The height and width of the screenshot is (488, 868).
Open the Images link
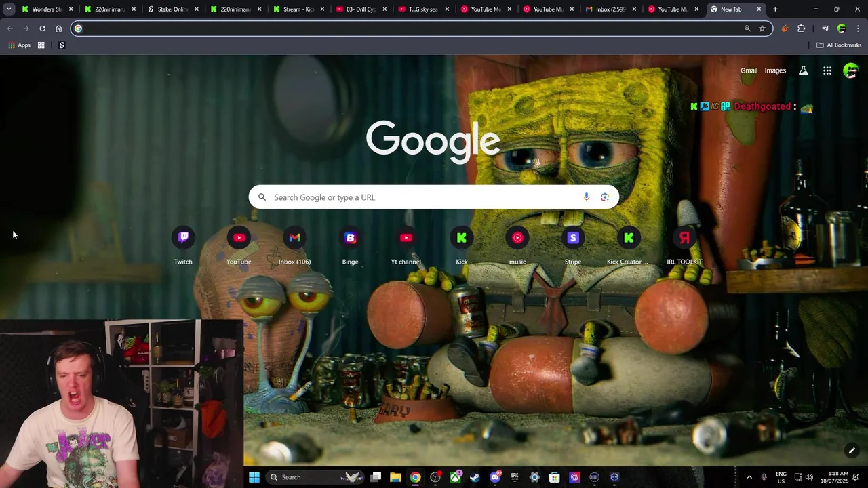pyautogui.click(x=775, y=70)
